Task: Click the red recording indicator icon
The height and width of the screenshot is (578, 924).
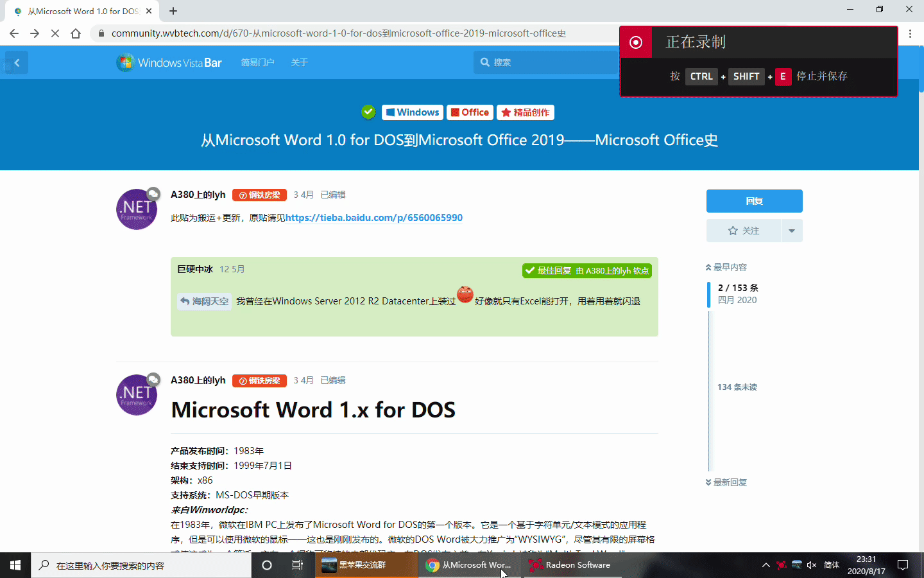Action: point(636,42)
